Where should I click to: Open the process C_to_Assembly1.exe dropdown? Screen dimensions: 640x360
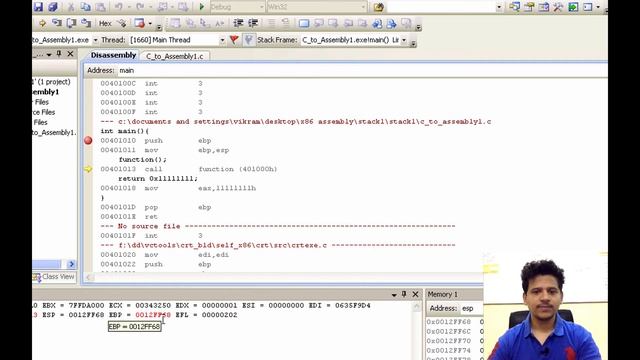95,40
